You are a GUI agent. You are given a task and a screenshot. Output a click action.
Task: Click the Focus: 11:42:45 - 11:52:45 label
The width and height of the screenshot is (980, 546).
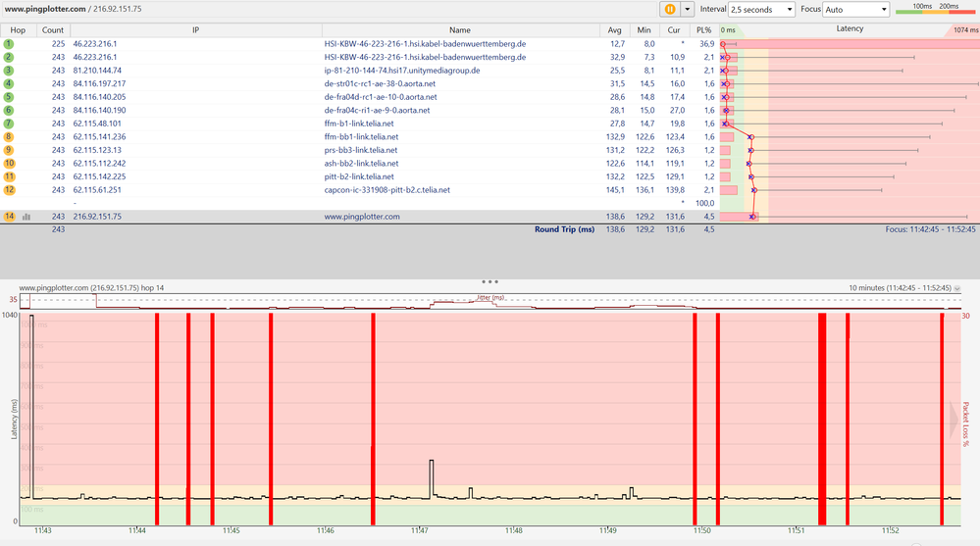click(930, 229)
